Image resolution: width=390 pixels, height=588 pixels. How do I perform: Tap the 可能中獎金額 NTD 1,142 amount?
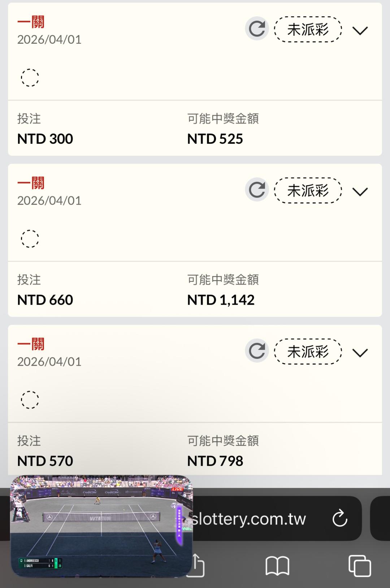pos(221,300)
